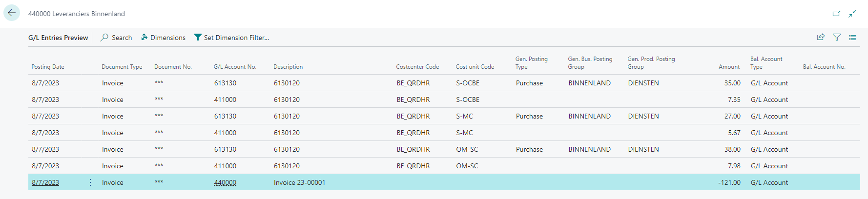Screen dimensions: 868x199
Task: Click S-OCBE in the 35.00 row
Action: (468, 83)
